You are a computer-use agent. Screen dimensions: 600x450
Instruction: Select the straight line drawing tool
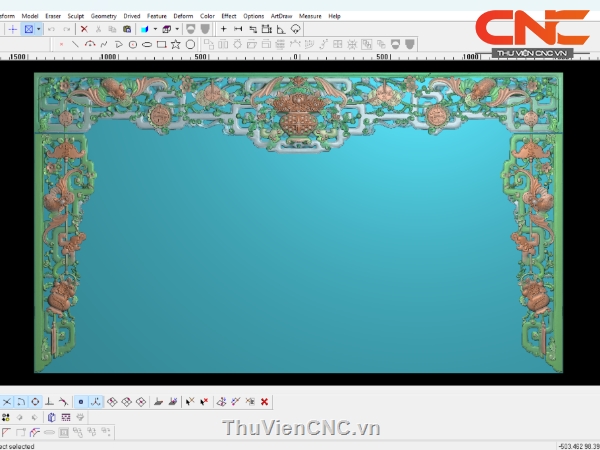tap(76, 44)
